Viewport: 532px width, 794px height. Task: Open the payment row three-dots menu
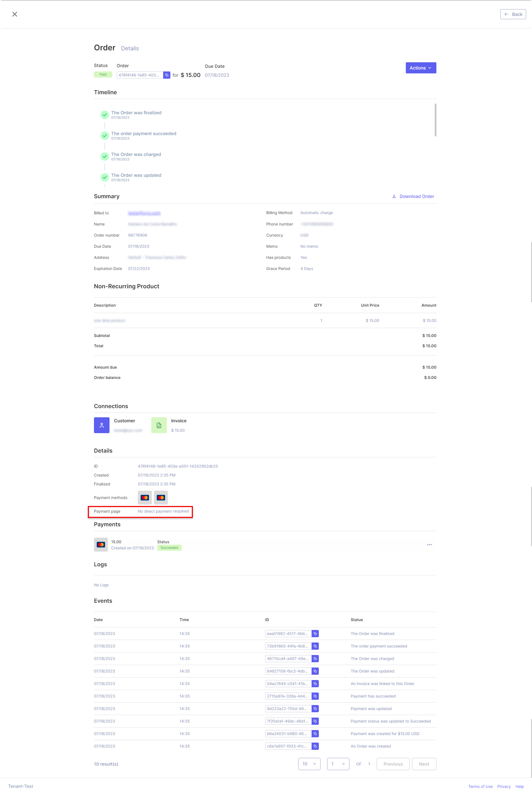(429, 545)
